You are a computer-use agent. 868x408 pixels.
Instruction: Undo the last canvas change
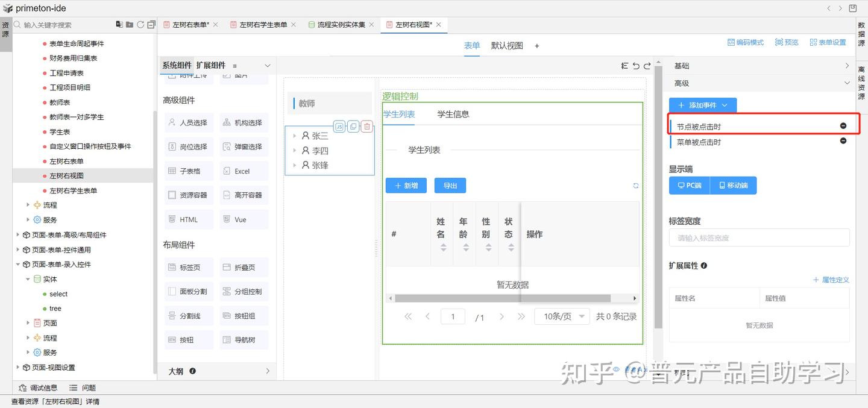[636, 65]
